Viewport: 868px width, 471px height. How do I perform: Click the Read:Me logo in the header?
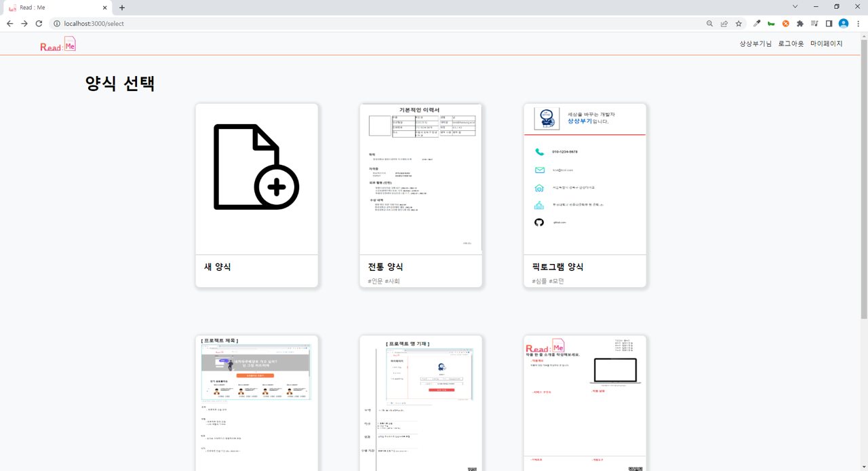[58, 44]
